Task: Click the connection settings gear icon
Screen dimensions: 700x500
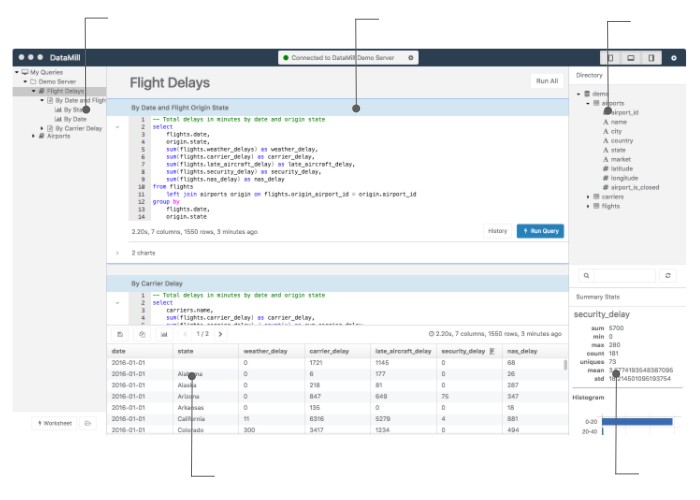Action: pyautogui.click(x=410, y=58)
